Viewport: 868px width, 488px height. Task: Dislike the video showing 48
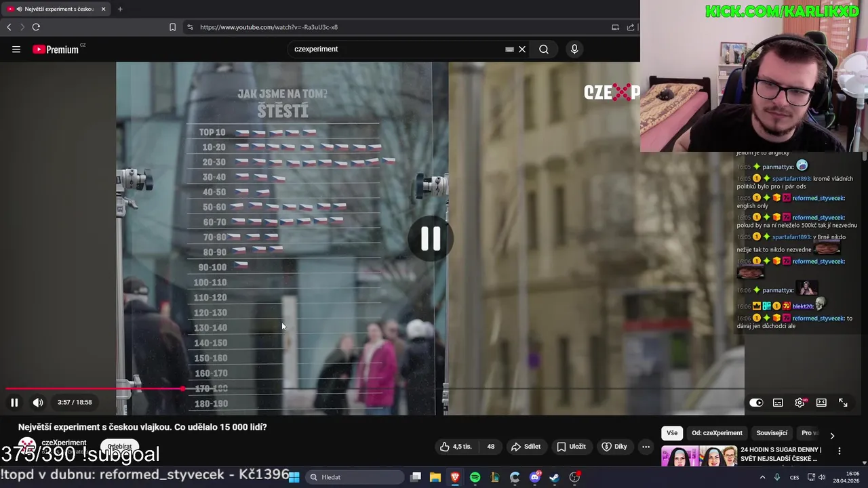[490, 447]
